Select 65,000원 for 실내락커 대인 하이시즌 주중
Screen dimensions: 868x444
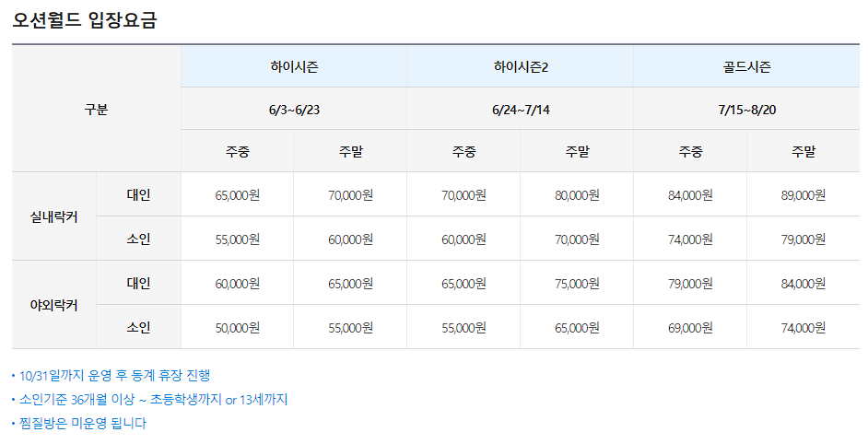(237, 195)
